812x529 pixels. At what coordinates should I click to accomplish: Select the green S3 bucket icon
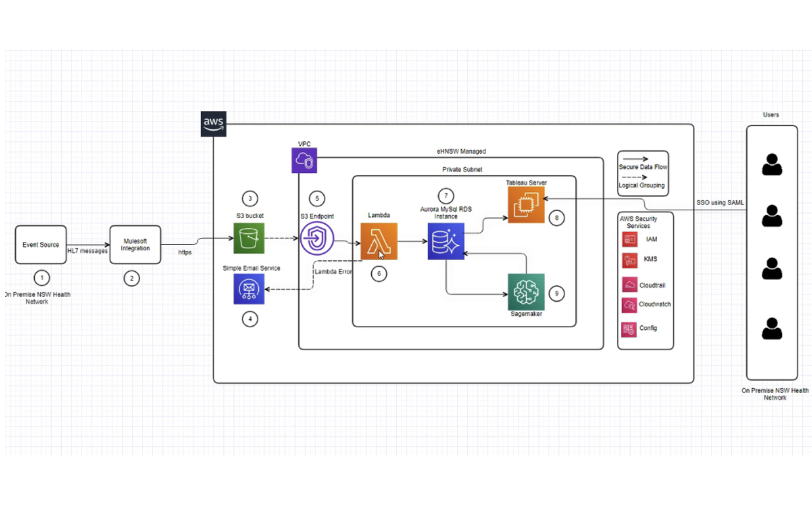[x=249, y=237]
